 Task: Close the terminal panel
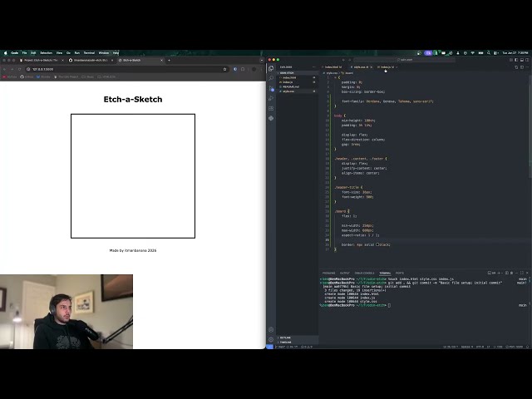click(x=527, y=273)
